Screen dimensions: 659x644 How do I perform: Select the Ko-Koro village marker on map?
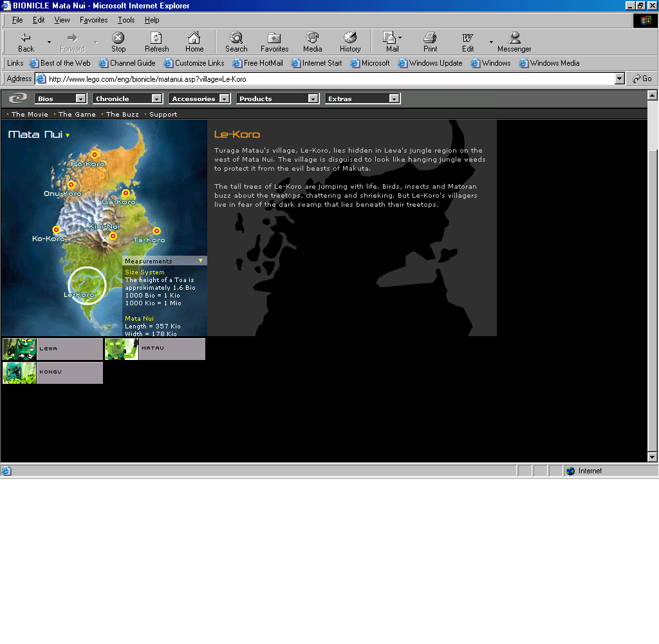point(56,230)
